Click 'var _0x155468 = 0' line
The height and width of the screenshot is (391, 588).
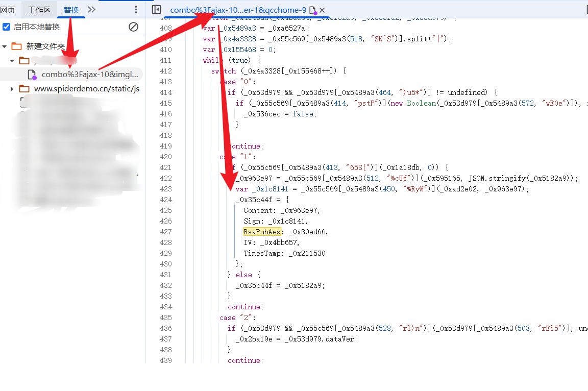(x=239, y=50)
